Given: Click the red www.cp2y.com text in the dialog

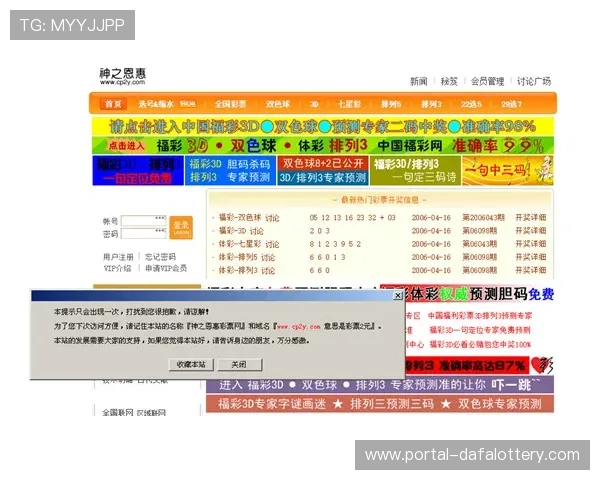Looking at the screenshot, I should tap(298, 327).
